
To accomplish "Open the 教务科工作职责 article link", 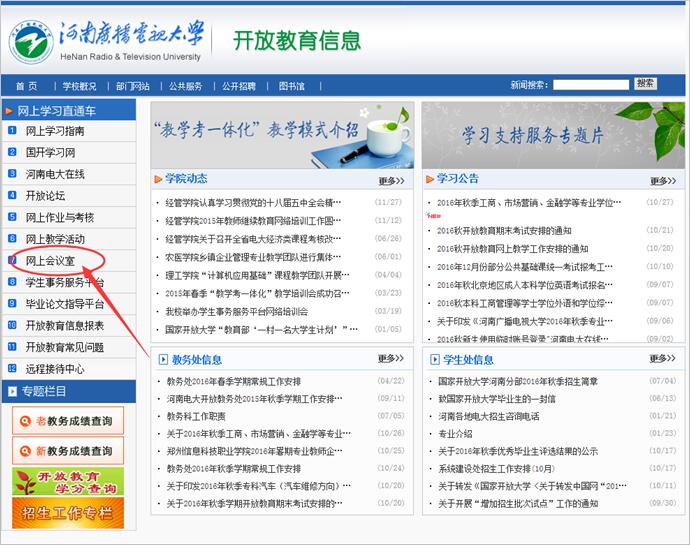I will coord(196,416).
